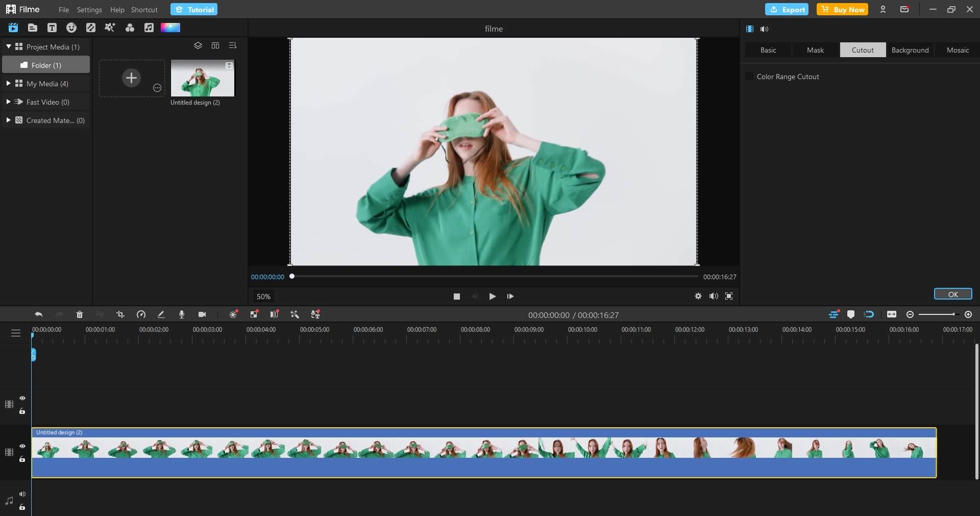The image size is (980, 516).
Task: Click the timeline magic wand tool icon
Action: coord(295,314)
